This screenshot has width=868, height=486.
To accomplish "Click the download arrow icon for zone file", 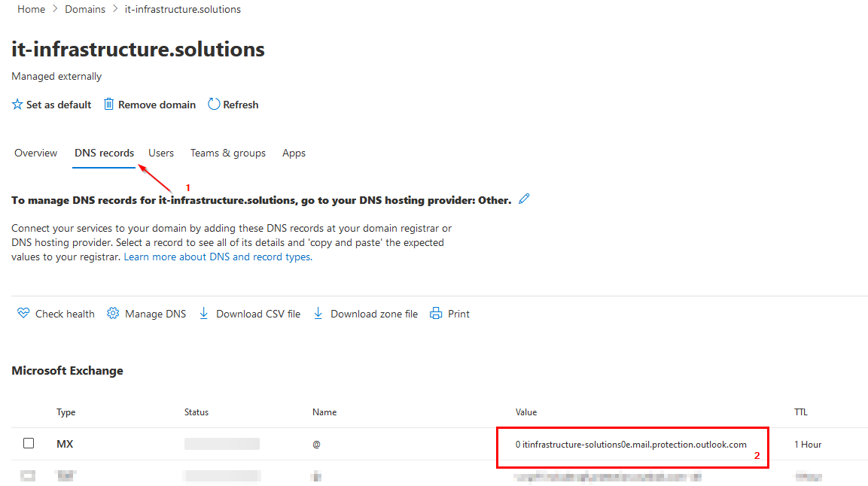I will pos(318,314).
